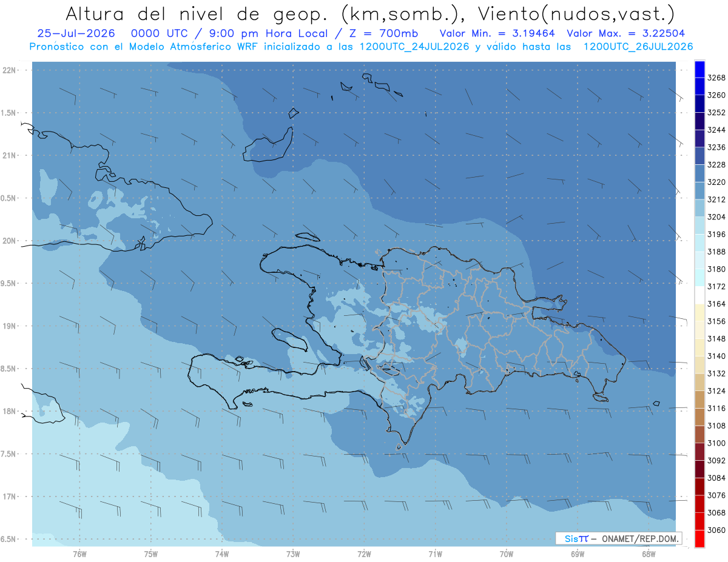This screenshot has height=562, width=728.
Task: Click the legend value 3164
Action: click(x=716, y=304)
